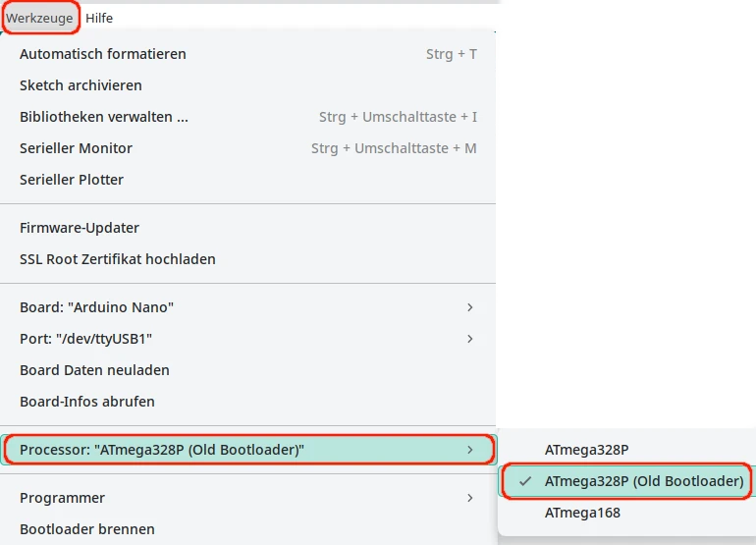Choose SSL Root Zertifikat hochladen

(x=118, y=259)
